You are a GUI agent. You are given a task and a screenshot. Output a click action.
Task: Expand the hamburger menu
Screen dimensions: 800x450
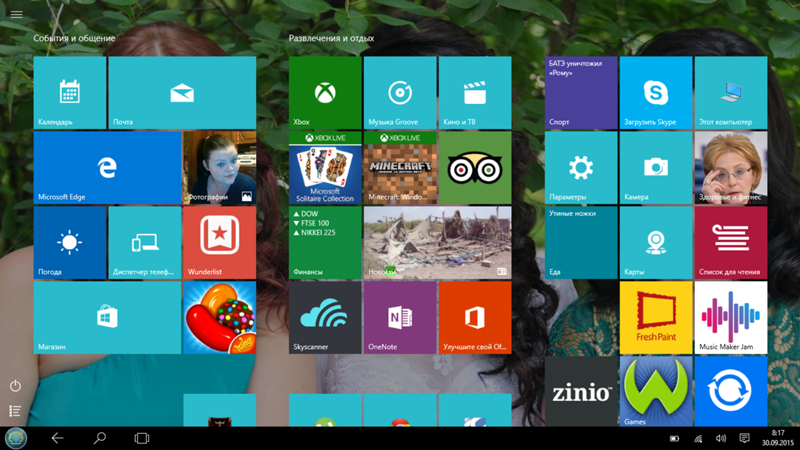[x=16, y=14]
